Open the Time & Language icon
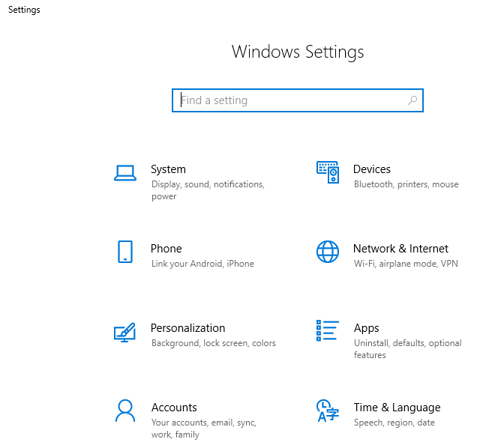 (328, 411)
